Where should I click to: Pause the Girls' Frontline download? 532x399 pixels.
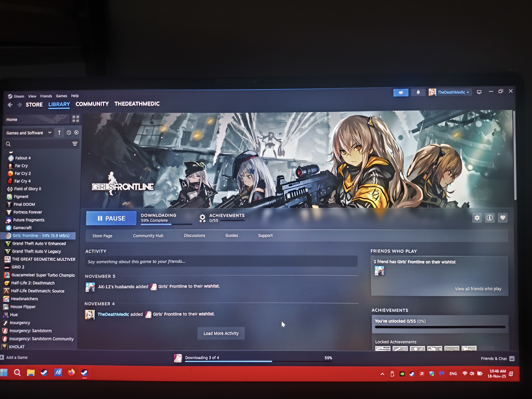click(x=111, y=218)
